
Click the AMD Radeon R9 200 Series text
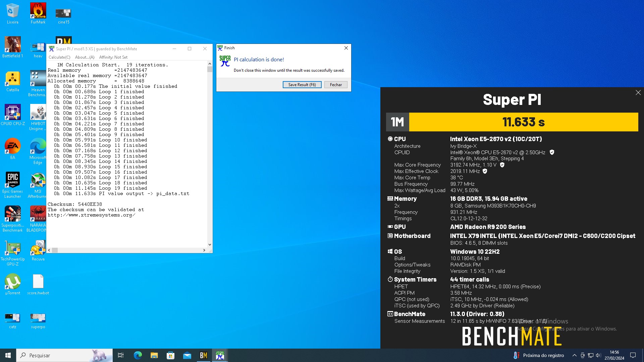pyautogui.click(x=488, y=227)
